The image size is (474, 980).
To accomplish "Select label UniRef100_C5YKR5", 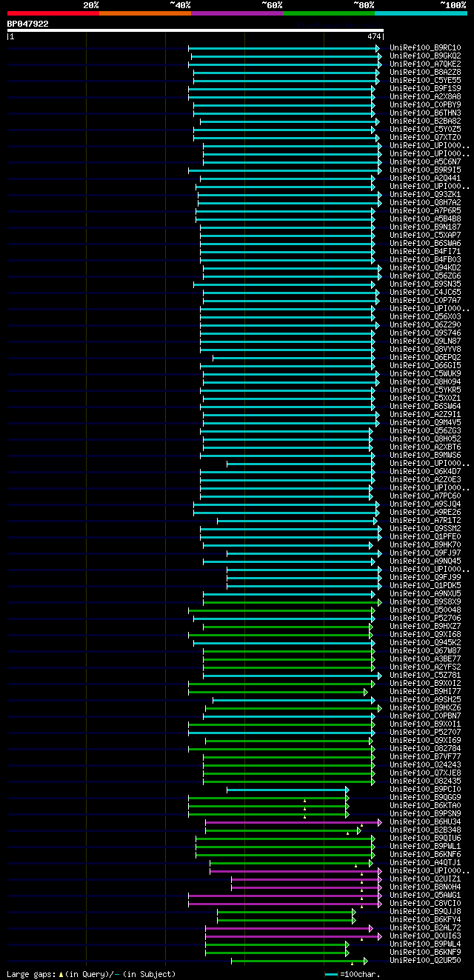I will (x=425, y=390).
